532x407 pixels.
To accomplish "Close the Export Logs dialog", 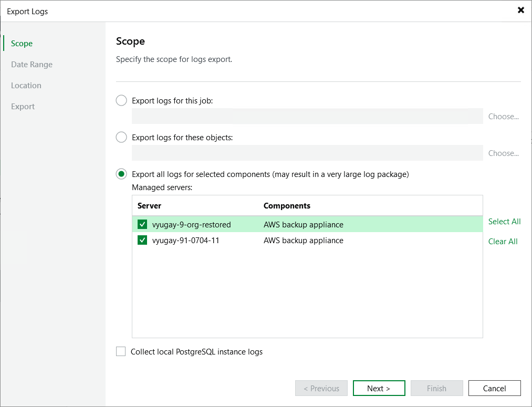I will click(x=520, y=11).
